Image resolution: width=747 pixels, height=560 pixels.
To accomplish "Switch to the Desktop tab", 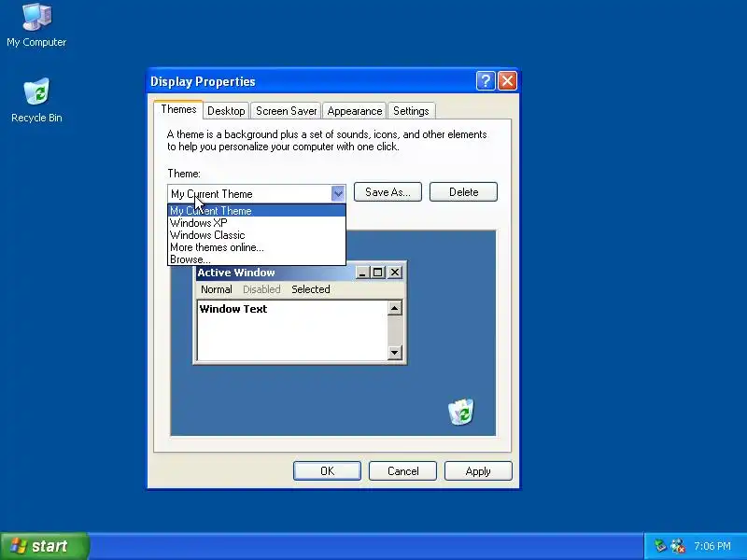I will coord(226,111).
